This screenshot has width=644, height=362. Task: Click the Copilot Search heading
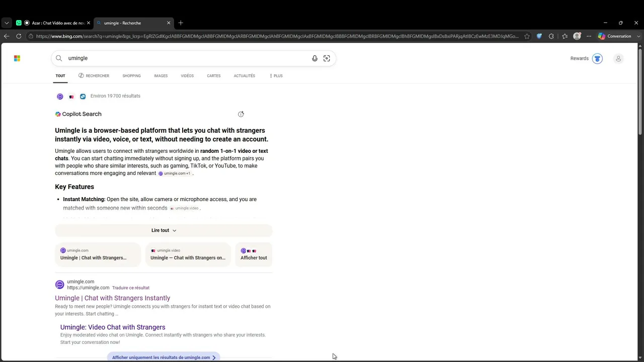coord(78,114)
